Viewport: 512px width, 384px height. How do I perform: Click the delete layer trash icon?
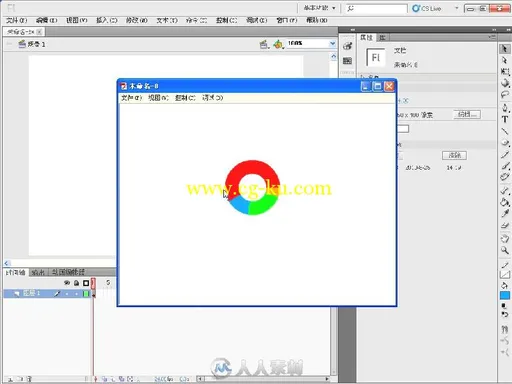point(29,379)
